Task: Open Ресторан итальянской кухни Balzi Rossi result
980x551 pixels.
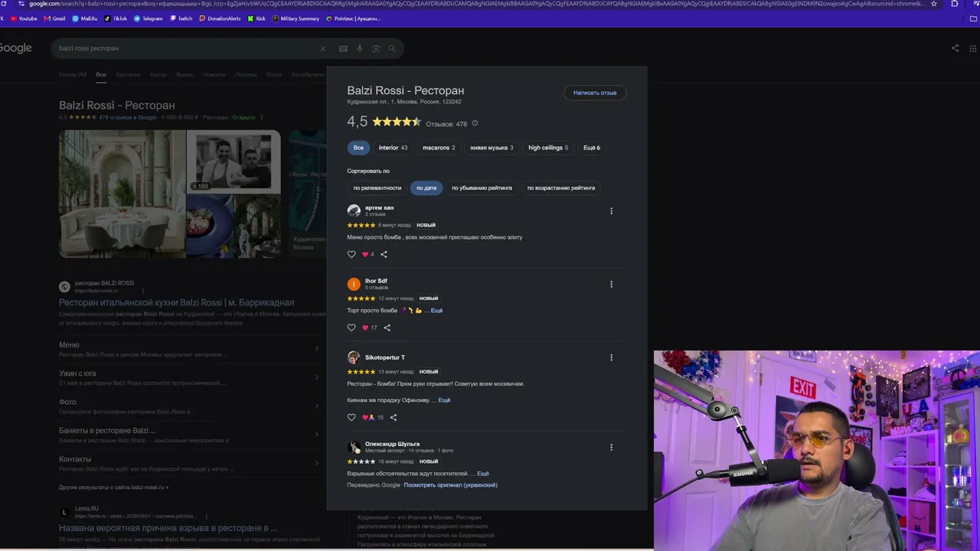Action: point(176,302)
